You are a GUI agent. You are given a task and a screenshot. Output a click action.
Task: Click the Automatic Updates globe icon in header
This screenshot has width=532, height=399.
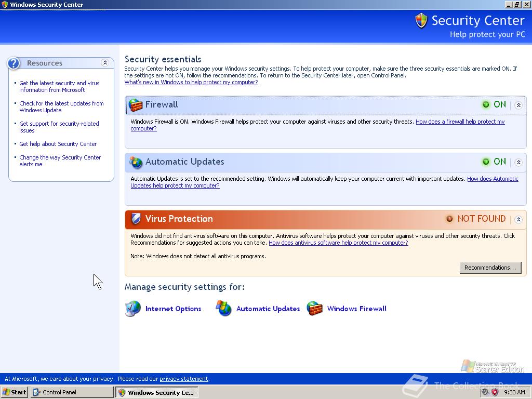pos(136,163)
